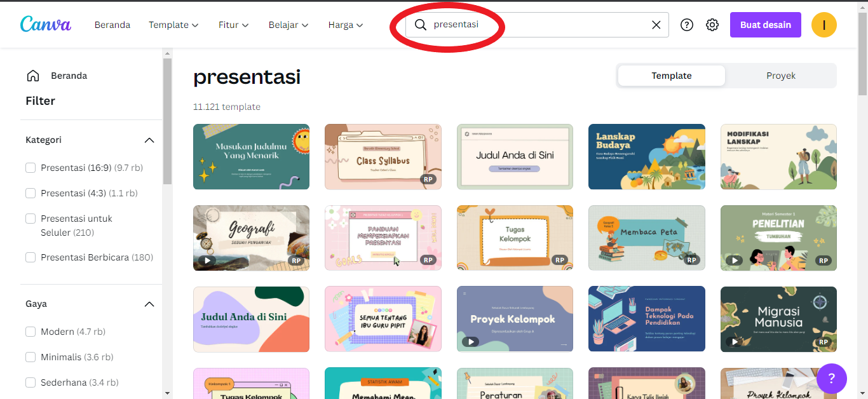Open the Modifikasi Lanskap template
868x399 pixels.
(x=778, y=157)
